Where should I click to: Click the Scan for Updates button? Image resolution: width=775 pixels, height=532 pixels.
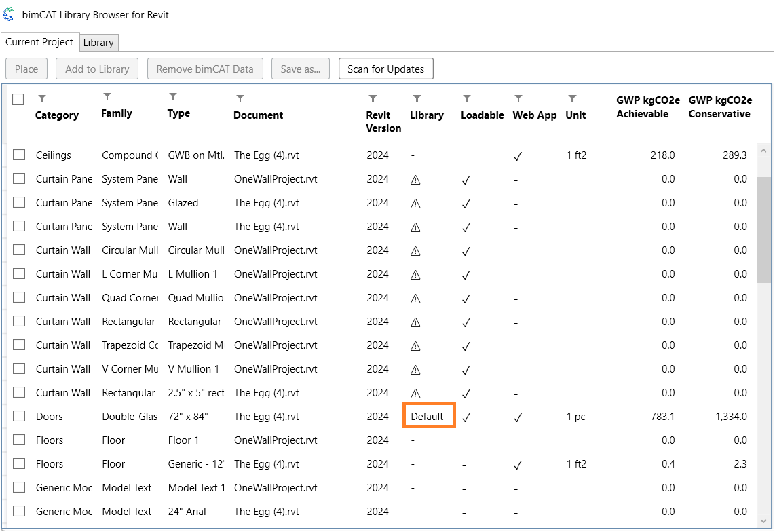tap(385, 69)
